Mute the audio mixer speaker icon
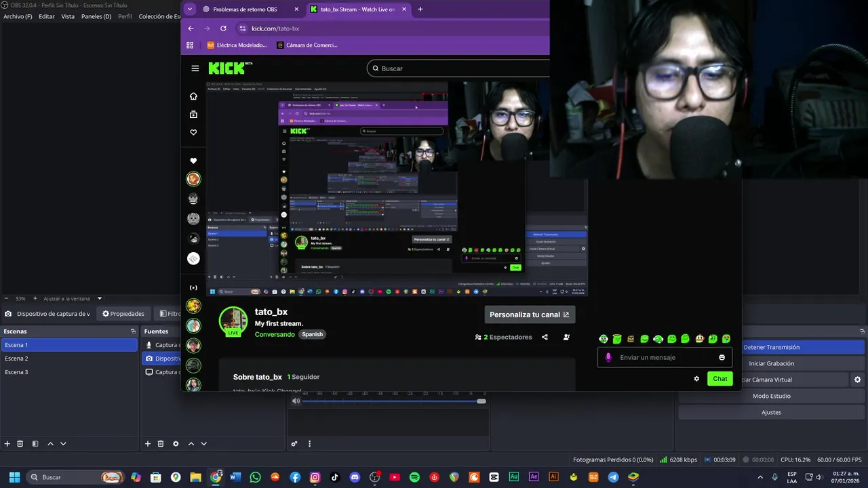 pos(296,401)
